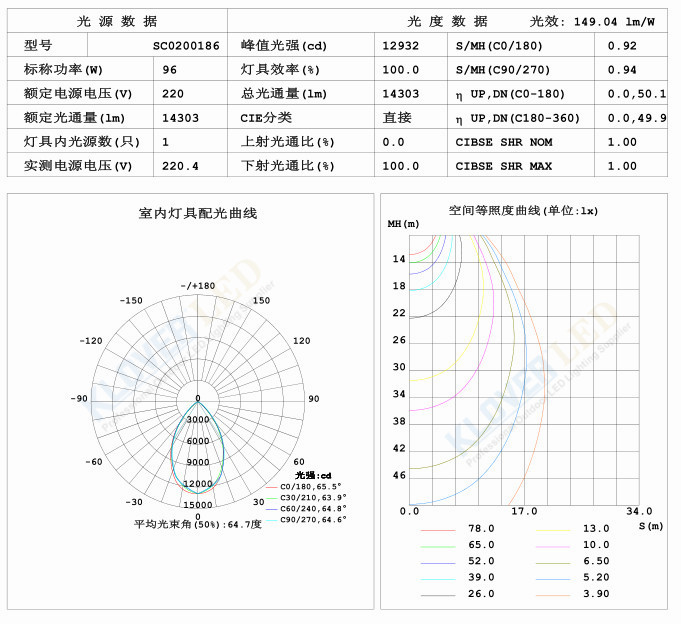Viewport: 681px width, 624px height.
Task: Click the η UP,DN(C180-360) value 0.0,49.9
Action: tap(637, 118)
